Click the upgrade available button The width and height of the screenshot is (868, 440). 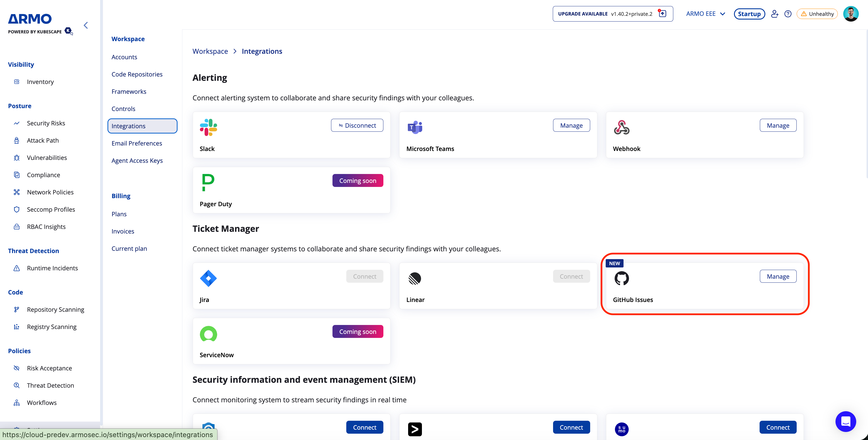point(613,14)
